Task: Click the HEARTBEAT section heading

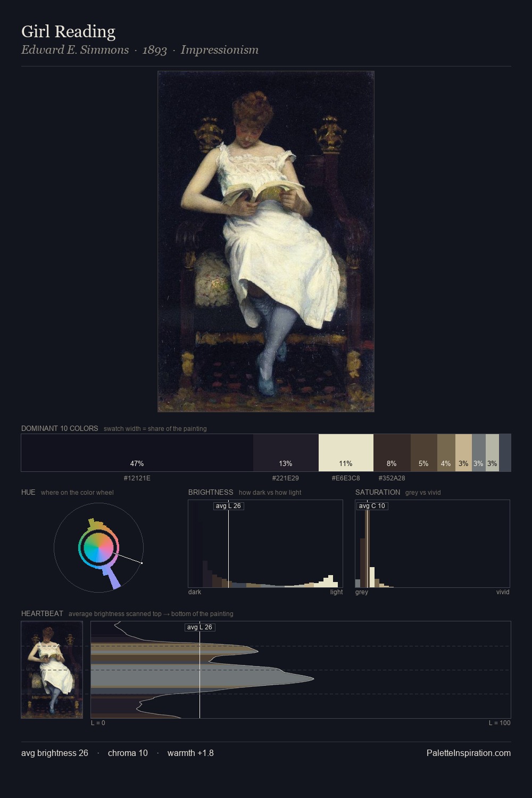Action: tap(42, 613)
